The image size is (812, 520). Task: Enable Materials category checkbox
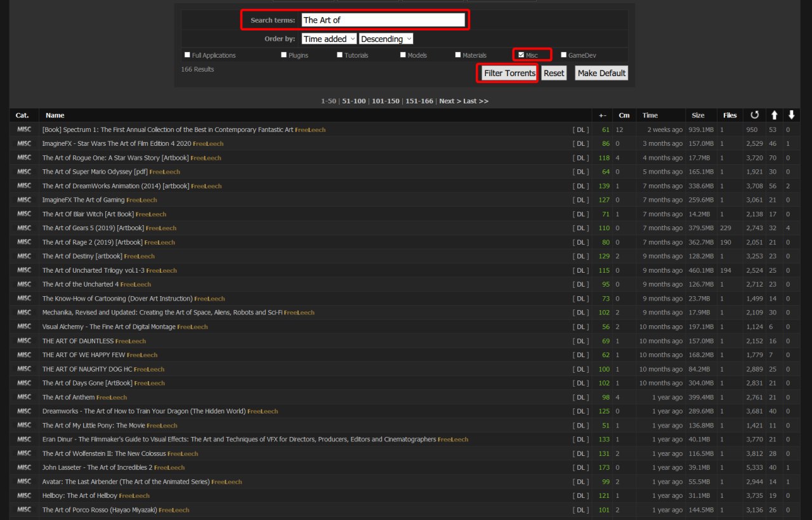(457, 55)
